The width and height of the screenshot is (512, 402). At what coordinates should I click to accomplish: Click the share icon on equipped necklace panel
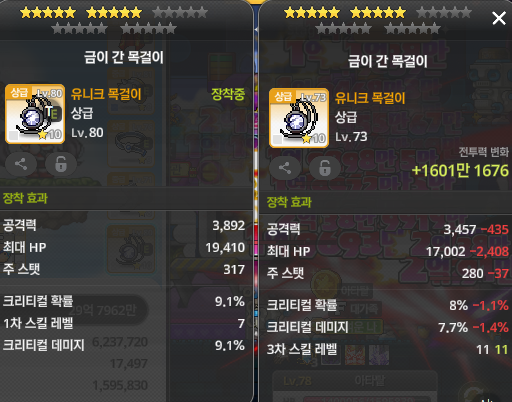pyautogui.click(x=21, y=164)
